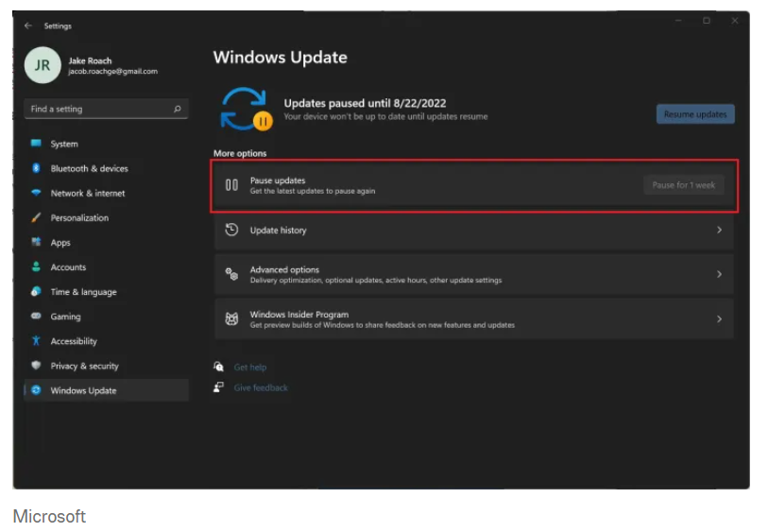This screenshot has height=532, width=768.
Task: Open Gaming settings
Action: (107, 317)
